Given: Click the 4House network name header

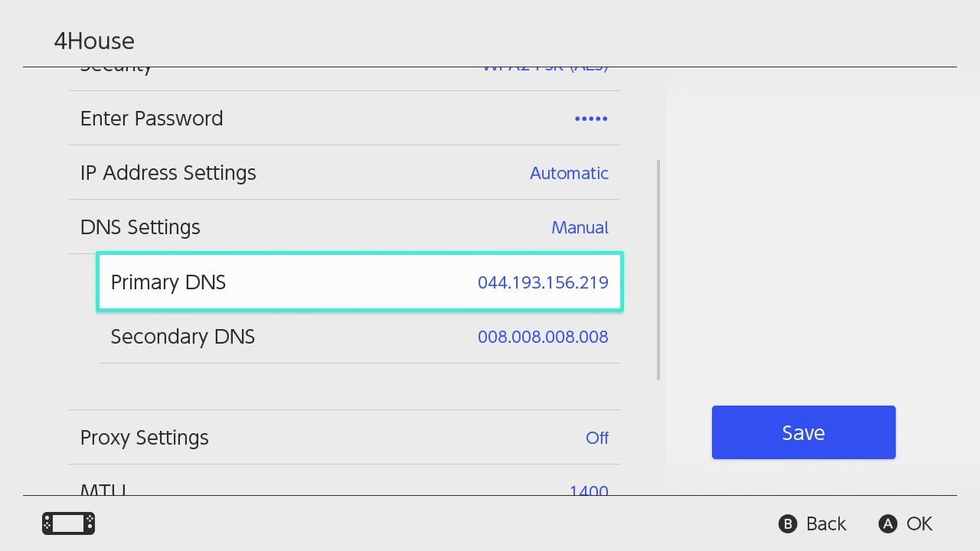Looking at the screenshot, I should click(x=93, y=41).
